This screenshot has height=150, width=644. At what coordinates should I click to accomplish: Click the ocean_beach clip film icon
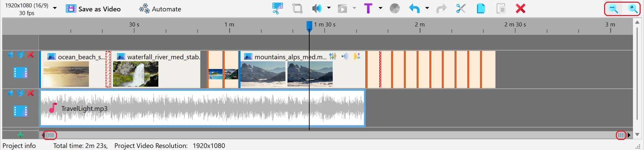[52, 57]
